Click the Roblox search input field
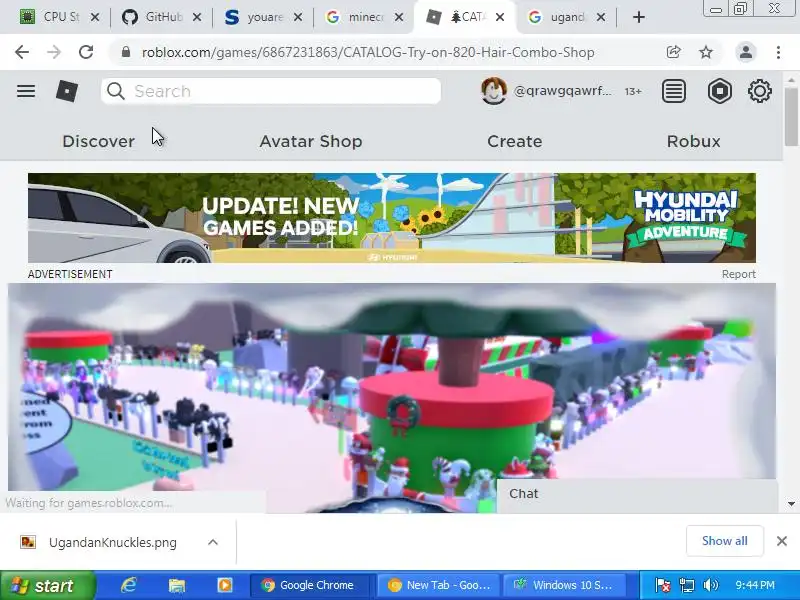The image size is (800, 600). (x=271, y=91)
